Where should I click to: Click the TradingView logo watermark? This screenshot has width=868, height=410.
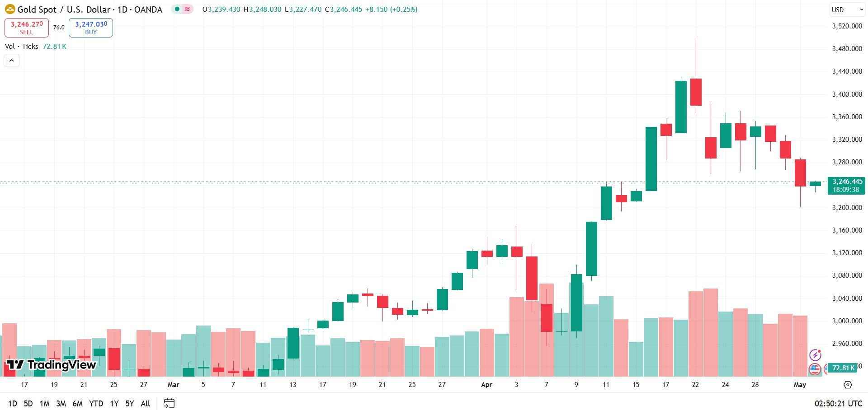[51, 365]
